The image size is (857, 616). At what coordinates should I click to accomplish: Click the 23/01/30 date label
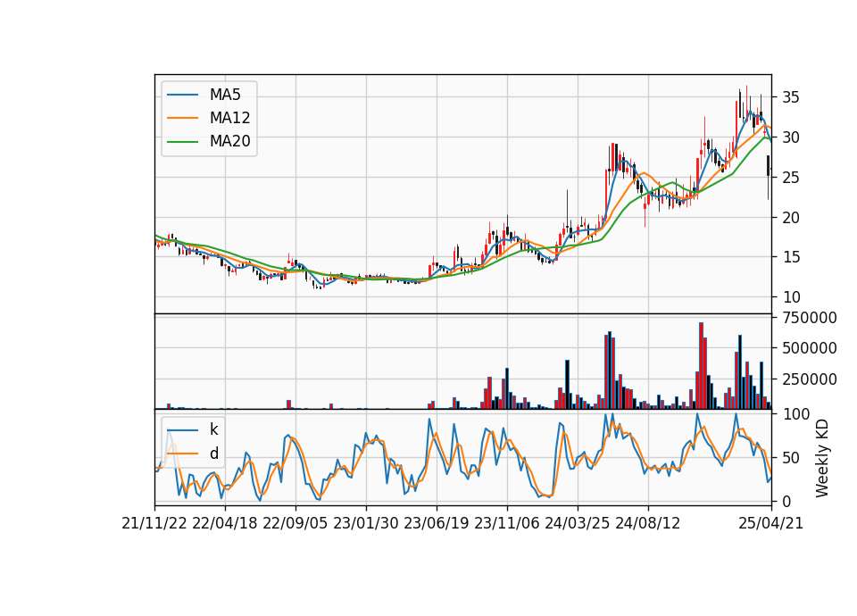tap(366, 524)
